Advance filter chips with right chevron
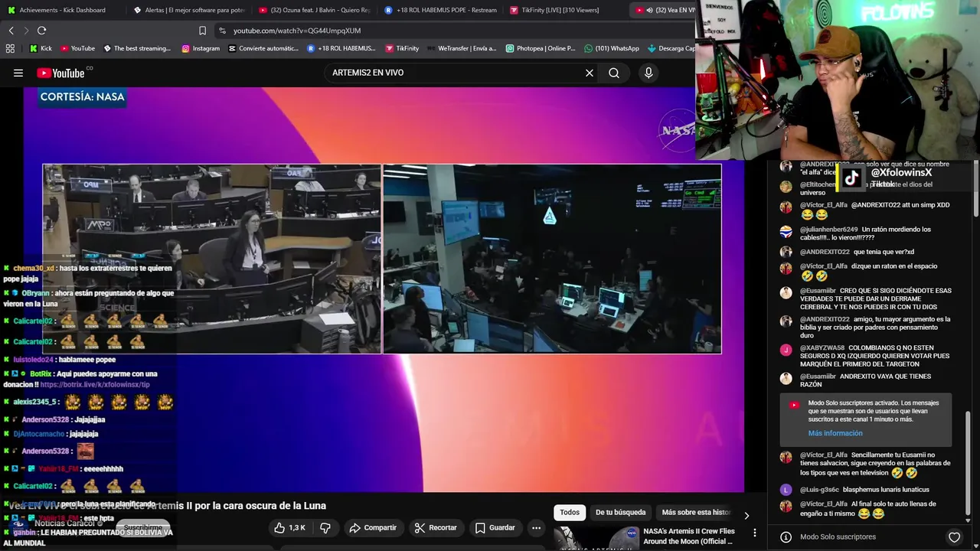 [746, 515]
